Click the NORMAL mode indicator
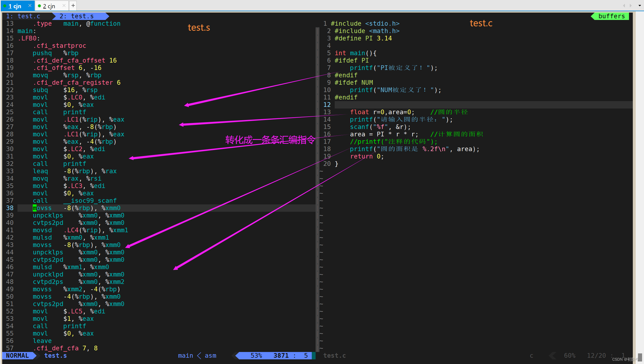 (x=17, y=356)
